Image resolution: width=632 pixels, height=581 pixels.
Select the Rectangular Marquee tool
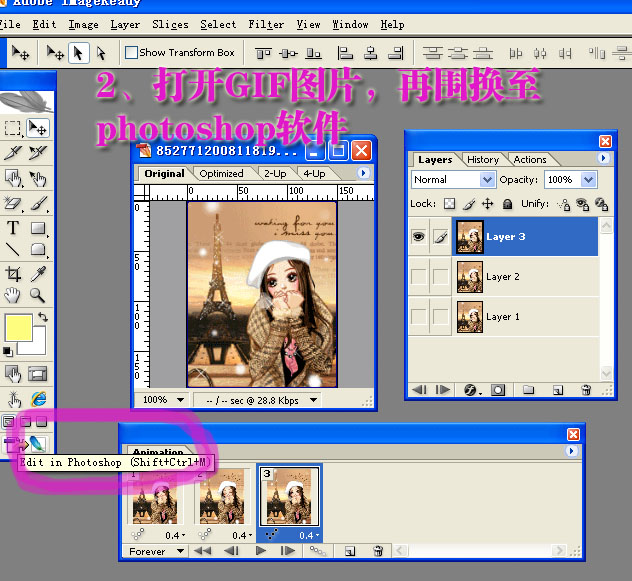pyautogui.click(x=13, y=128)
